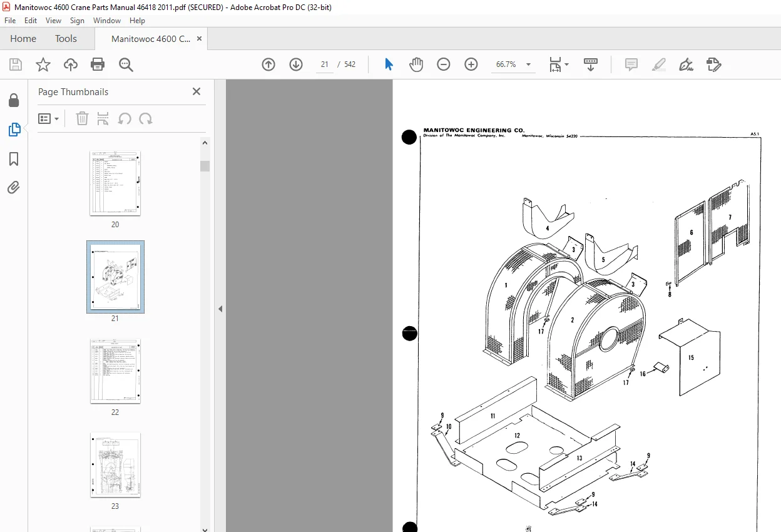Open the Bookmarks sidebar panel
Viewport: 781px width, 532px height.
click(14, 159)
